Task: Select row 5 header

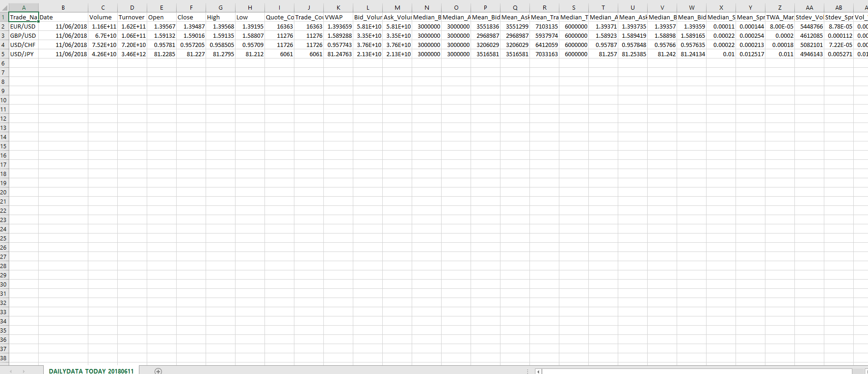Action: (4, 54)
